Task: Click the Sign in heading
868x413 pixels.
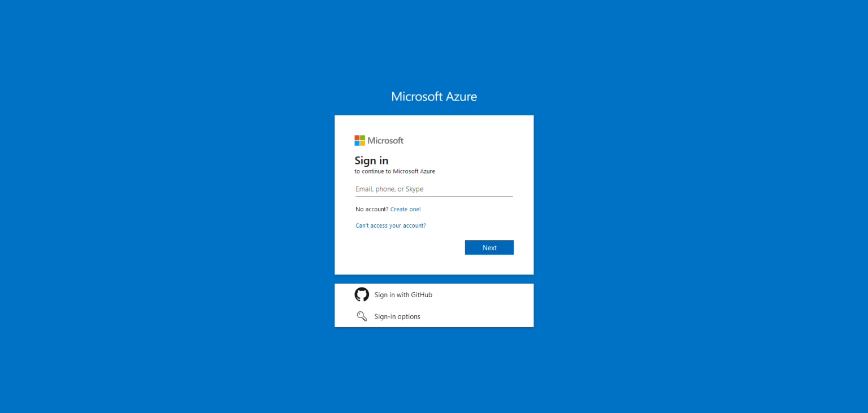Action: (x=371, y=160)
